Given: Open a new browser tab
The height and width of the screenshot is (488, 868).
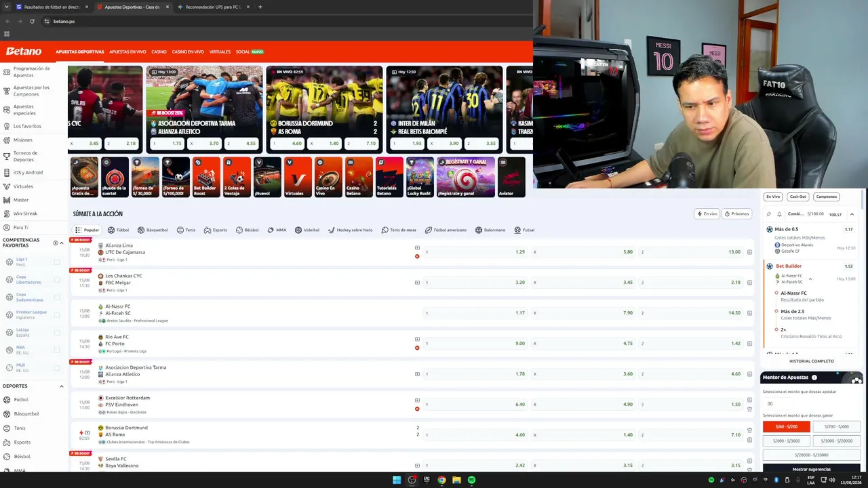Looking at the screenshot, I should click(x=260, y=7).
